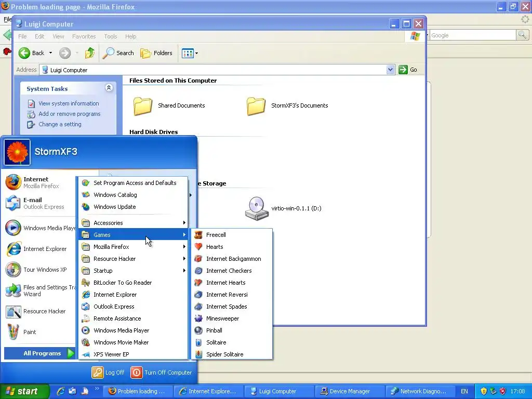Image resolution: width=532 pixels, height=399 pixels.
Task: Open Favorites menu
Action: [84, 36]
